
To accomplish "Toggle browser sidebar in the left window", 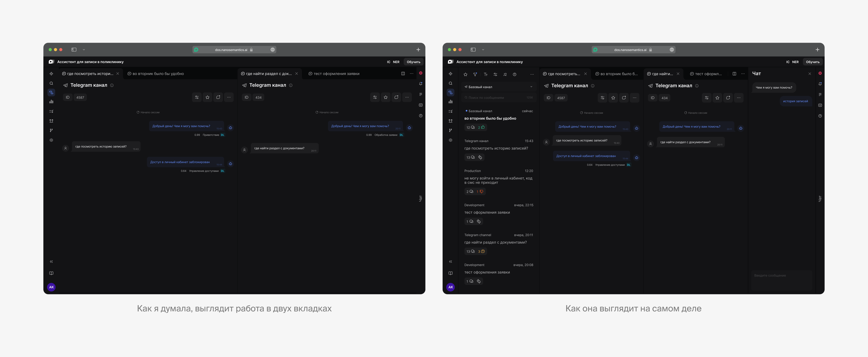I will click(x=74, y=49).
